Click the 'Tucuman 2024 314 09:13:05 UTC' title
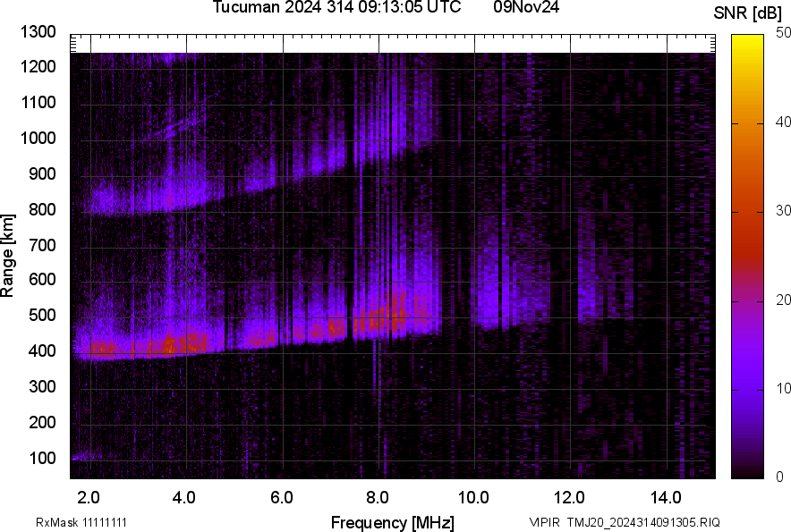The image size is (791, 532). [x=336, y=8]
